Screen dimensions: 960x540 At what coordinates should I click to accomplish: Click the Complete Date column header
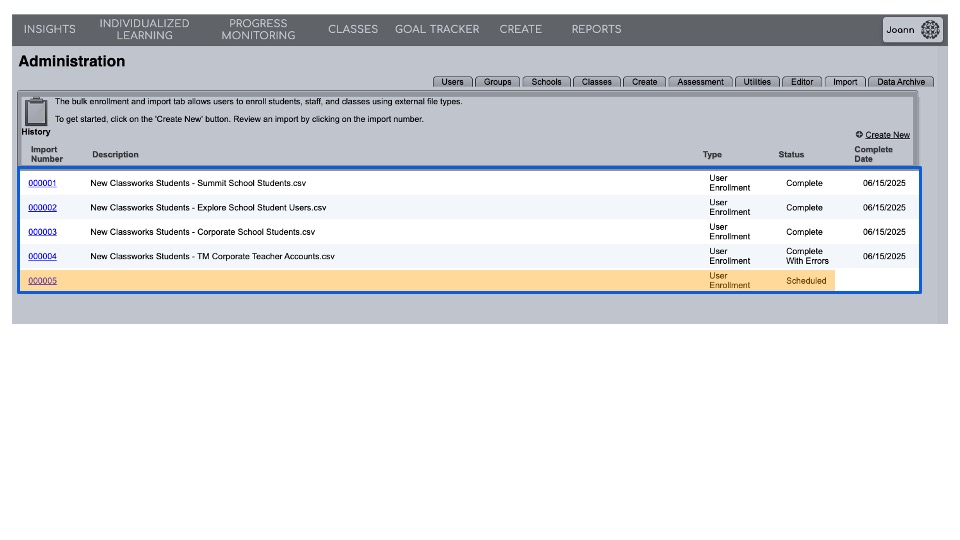[x=873, y=154]
